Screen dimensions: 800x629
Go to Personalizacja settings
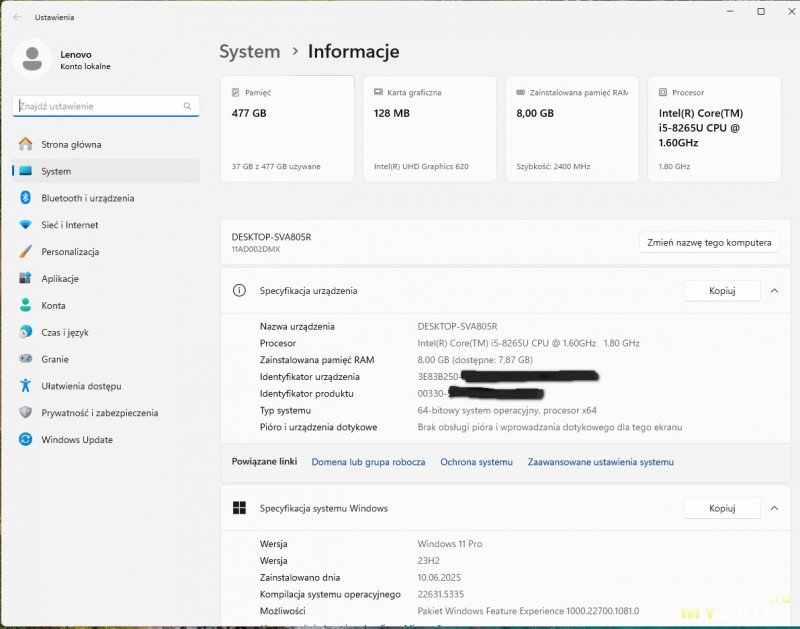coord(106,251)
